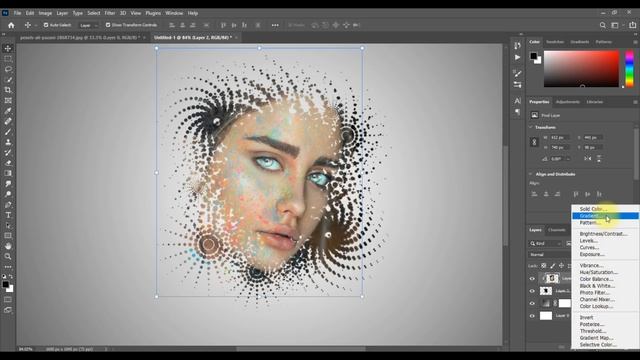
Task: Click the width input field in Transform
Action: 560,138
